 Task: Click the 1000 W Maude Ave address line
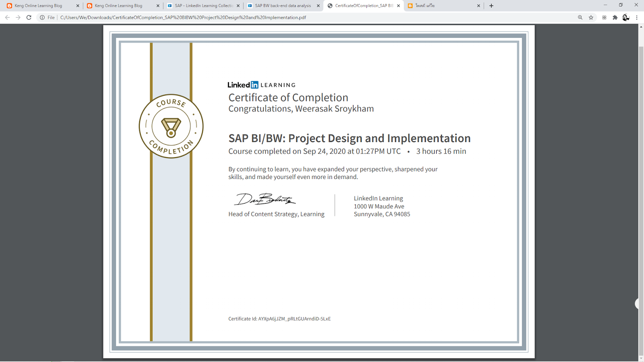point(379,206)
